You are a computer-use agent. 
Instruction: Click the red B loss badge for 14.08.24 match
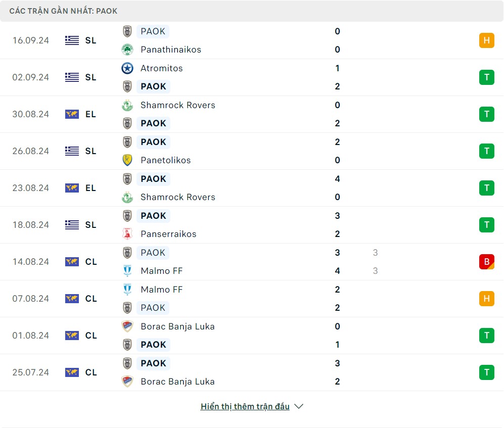[486, 262]
